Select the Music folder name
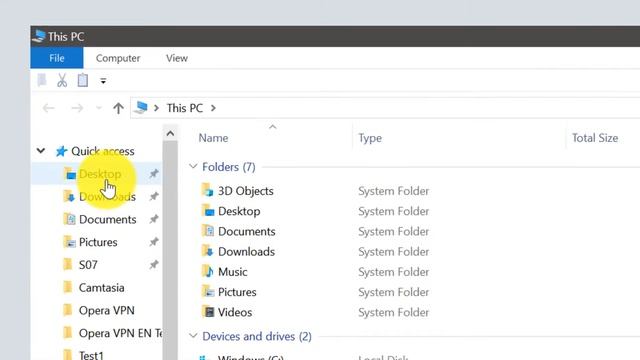This screenshot has width=640, height=360. tap(233, 272)
